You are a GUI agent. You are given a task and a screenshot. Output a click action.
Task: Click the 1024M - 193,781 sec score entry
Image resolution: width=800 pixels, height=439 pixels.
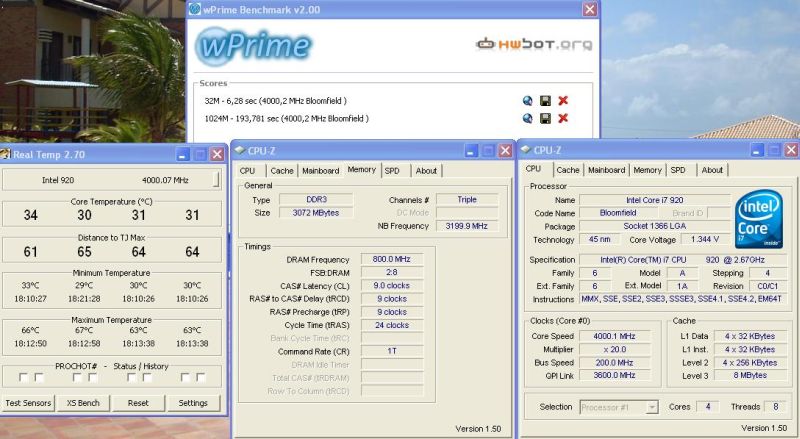click(x=286, y=118)
